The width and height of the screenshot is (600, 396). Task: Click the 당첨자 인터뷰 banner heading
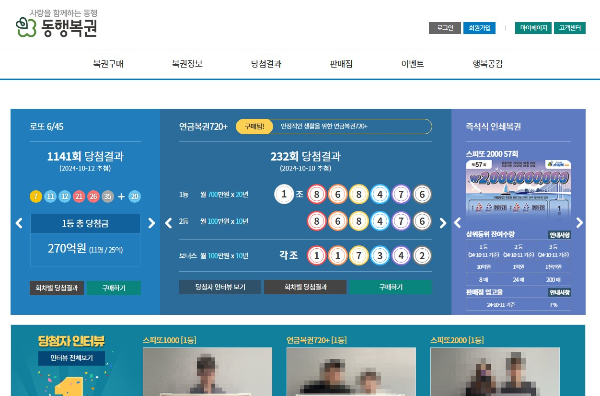tap(71, 341)
